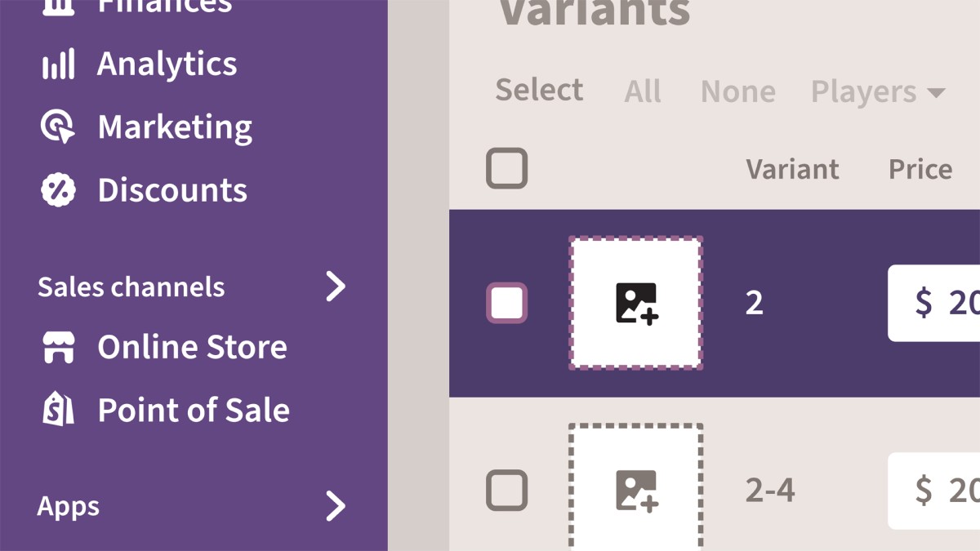Click the Point of Sale bag icon
980x551 pixels.
click(x=58, y=410)
